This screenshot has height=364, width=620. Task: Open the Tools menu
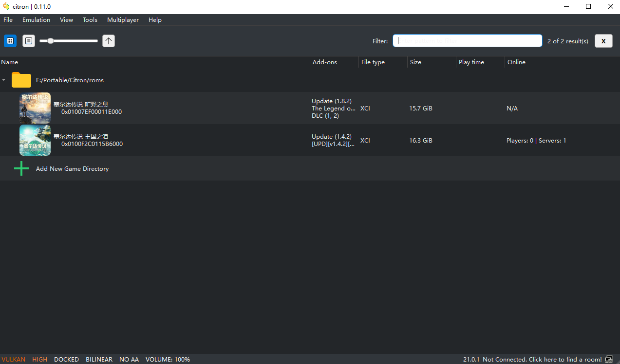click(x=90, y=20)
